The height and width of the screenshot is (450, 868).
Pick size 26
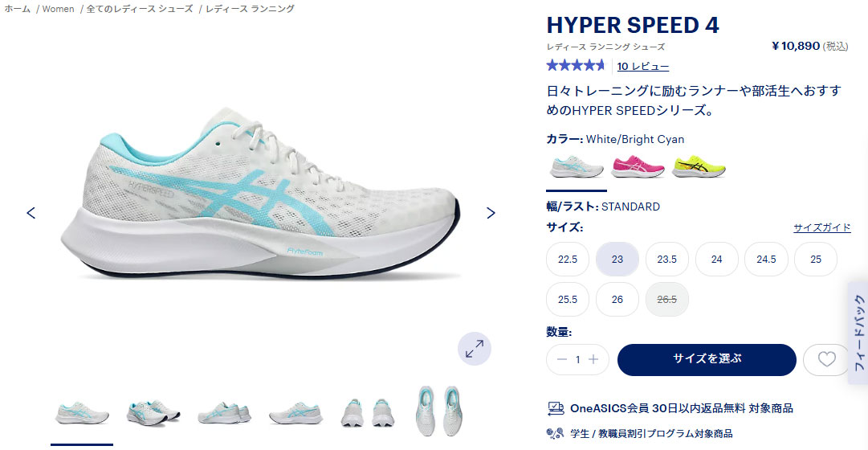617,299
